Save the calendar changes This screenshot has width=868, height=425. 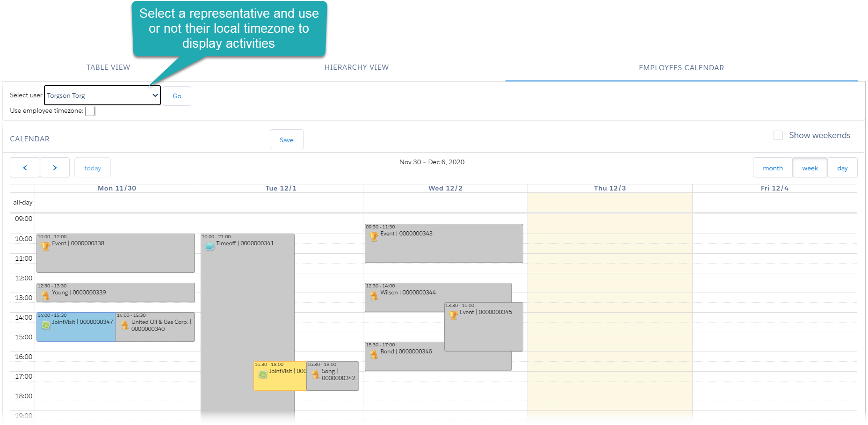[x=286, y=139]
